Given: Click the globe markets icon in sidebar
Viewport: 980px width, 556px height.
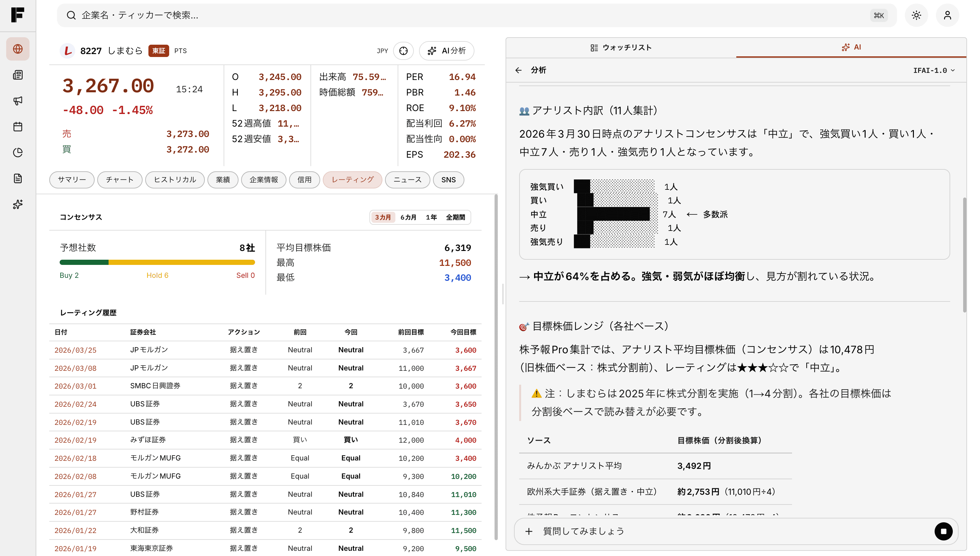Looking at the screenshot, I should (x=17, y=49).
